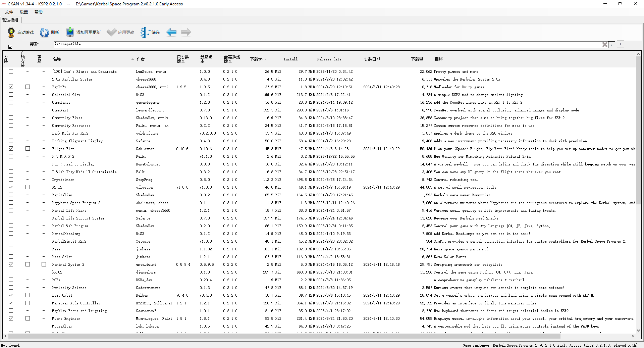Click author cell reading leonardfactory
Screen dimensions: 644x348
tap(150, 110)
